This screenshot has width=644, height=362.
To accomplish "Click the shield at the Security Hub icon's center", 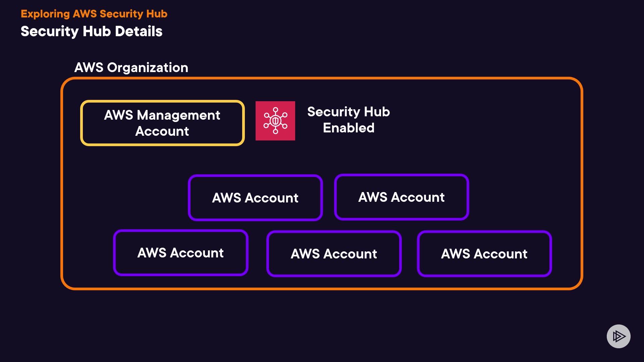I will pos(275,121).
